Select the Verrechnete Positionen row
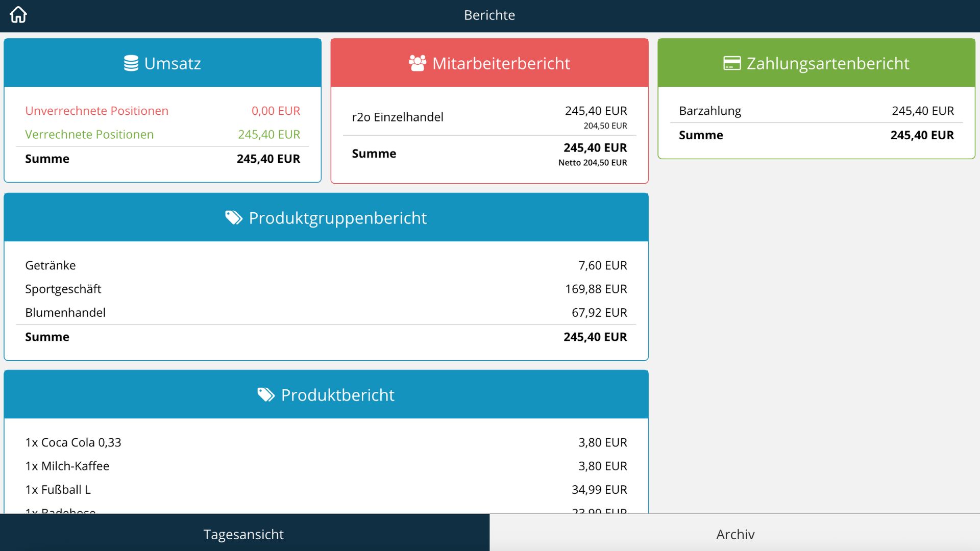This screenshot has width=980, height=551. pyautogui.click(x=163, y=134)
